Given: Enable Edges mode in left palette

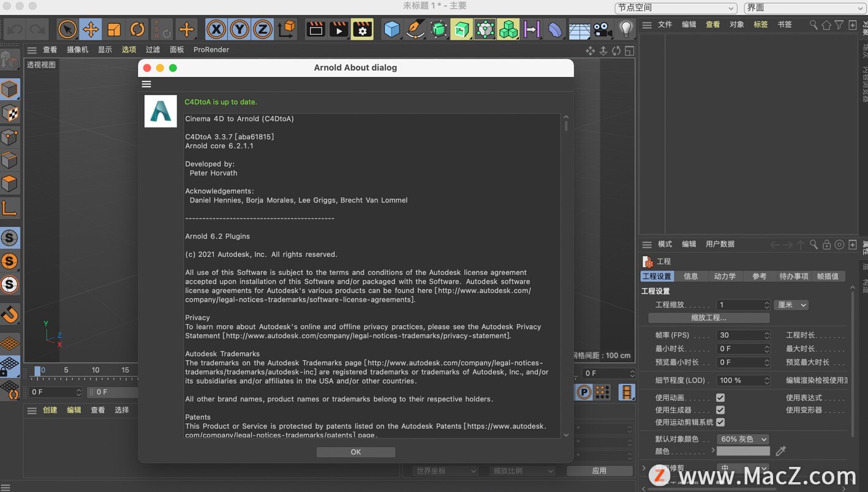Looking at the screenshot, I should [10, 160].
